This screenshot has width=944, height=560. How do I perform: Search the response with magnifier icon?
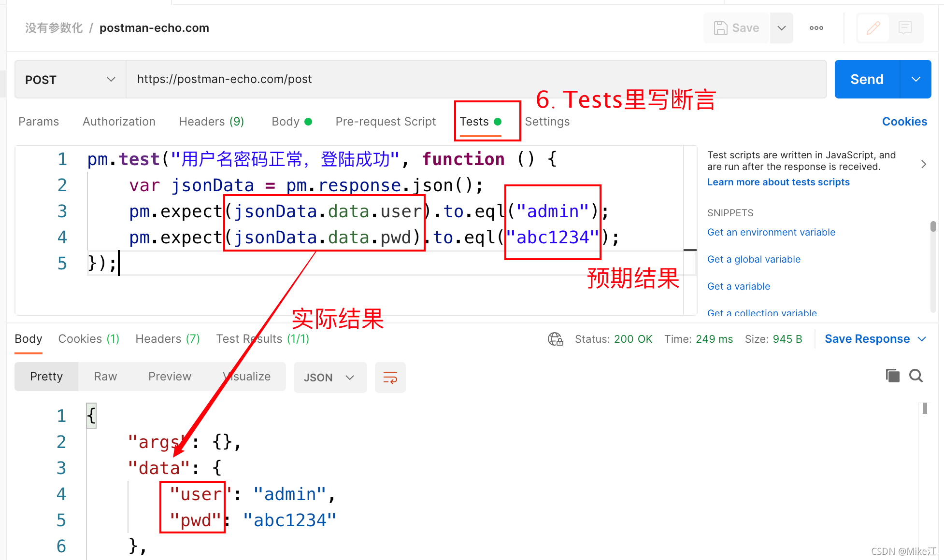pos(916,376)
